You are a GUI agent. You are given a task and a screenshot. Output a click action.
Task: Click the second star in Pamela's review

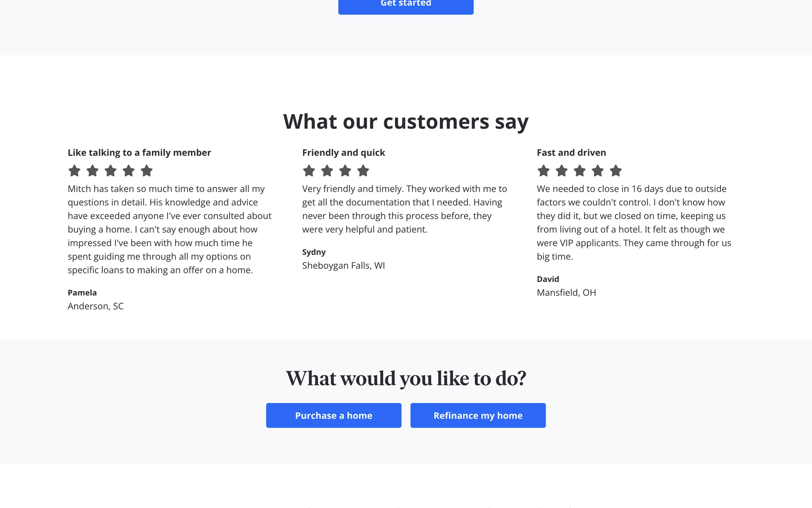pyautogui.click(x=93, y=171)
